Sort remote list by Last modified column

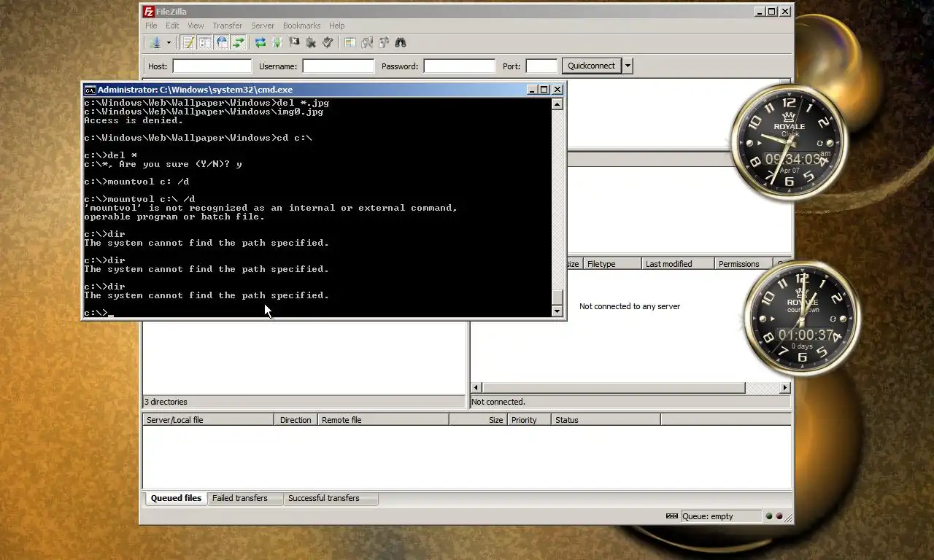coord(677,264)
